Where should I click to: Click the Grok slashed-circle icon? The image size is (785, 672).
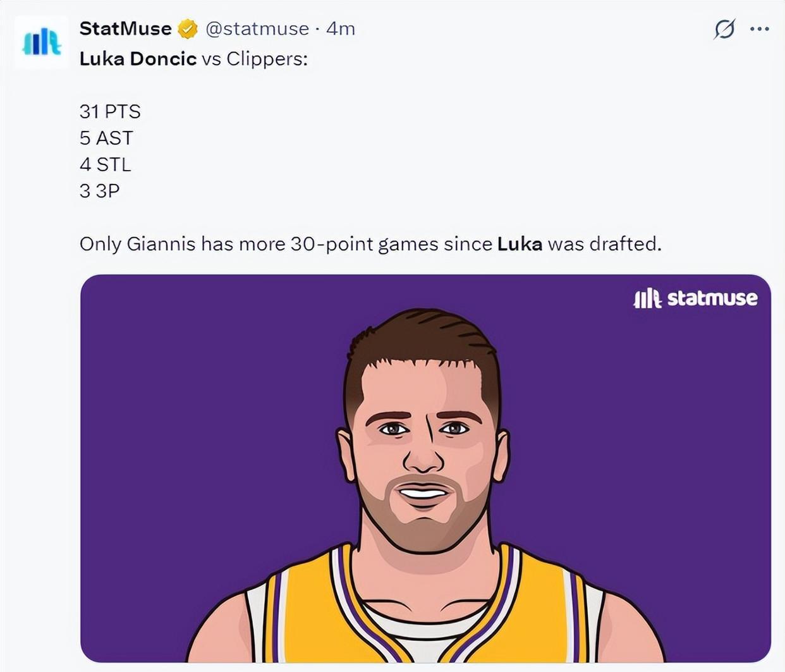click(x=724, y=29)
